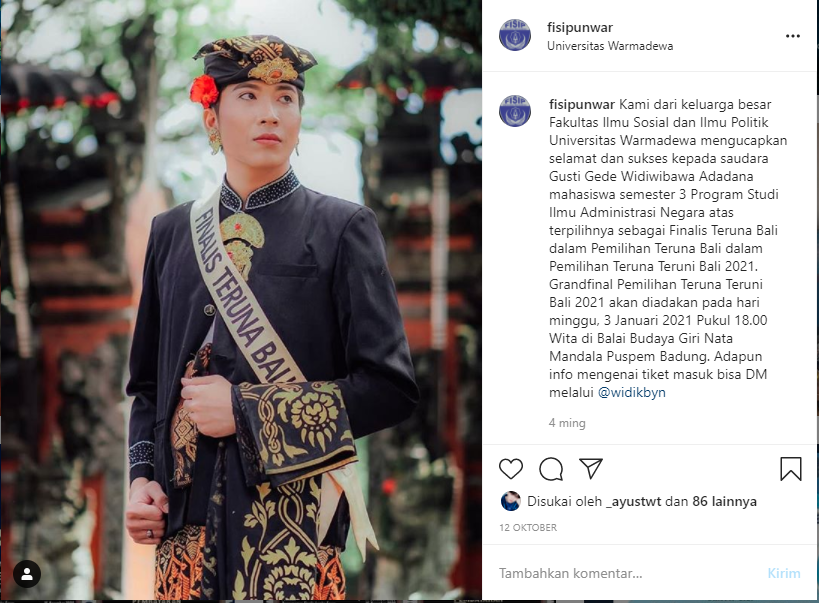Open the fisipunwar avatar in the header

click(x=515, y=35)
